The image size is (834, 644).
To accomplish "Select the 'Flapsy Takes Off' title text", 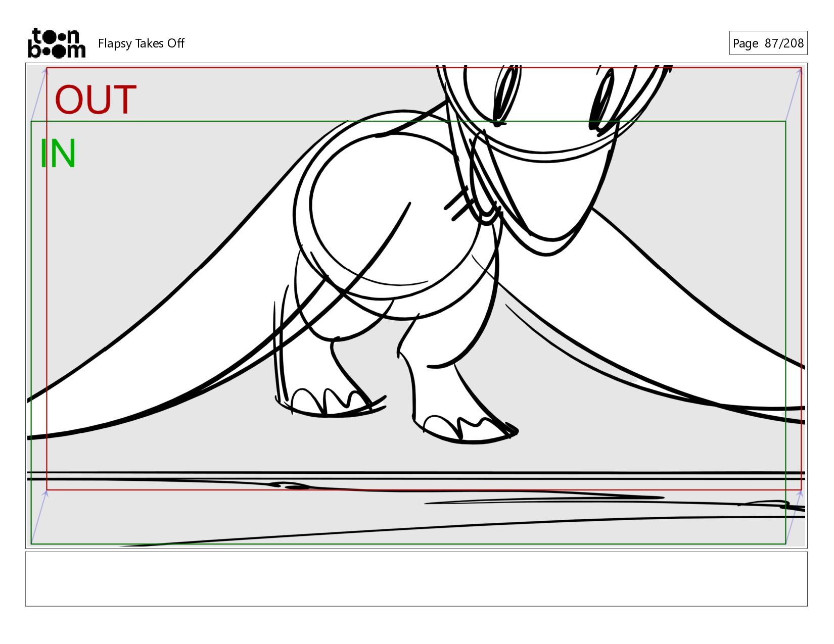I will pyautogui.click(x=141, y=43).
